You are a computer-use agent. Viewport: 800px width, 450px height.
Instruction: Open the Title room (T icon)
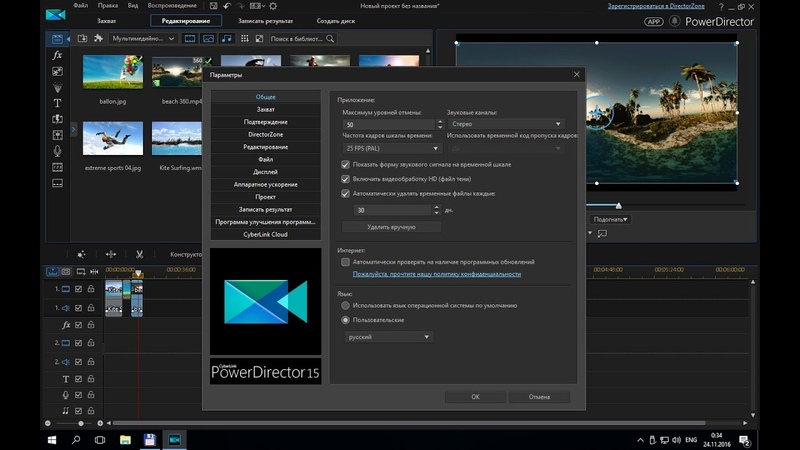point(57,102)
